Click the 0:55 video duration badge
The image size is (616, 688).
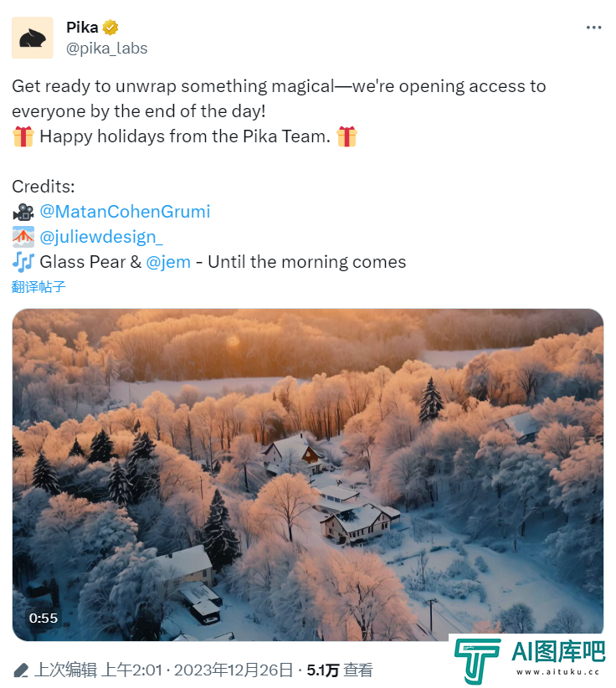click(43, 618)
